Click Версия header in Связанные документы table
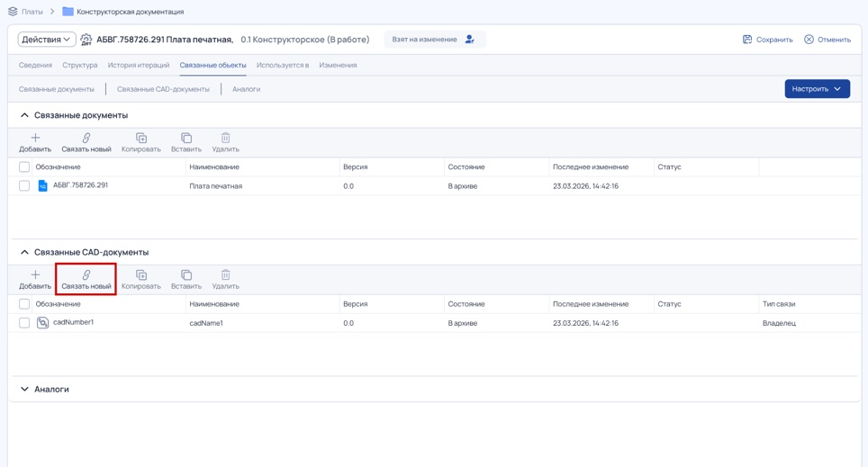 click(356, 167)
